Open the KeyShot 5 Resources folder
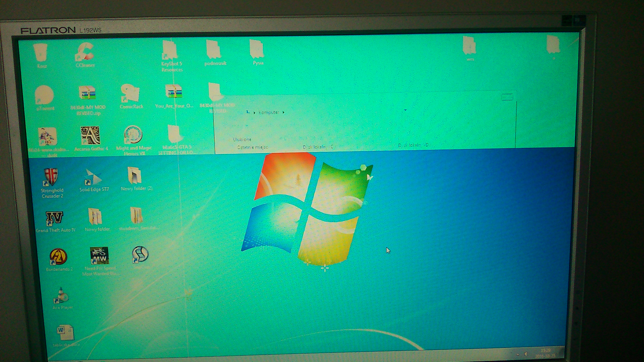The image size is (644, 362). [x=170, y=50]
